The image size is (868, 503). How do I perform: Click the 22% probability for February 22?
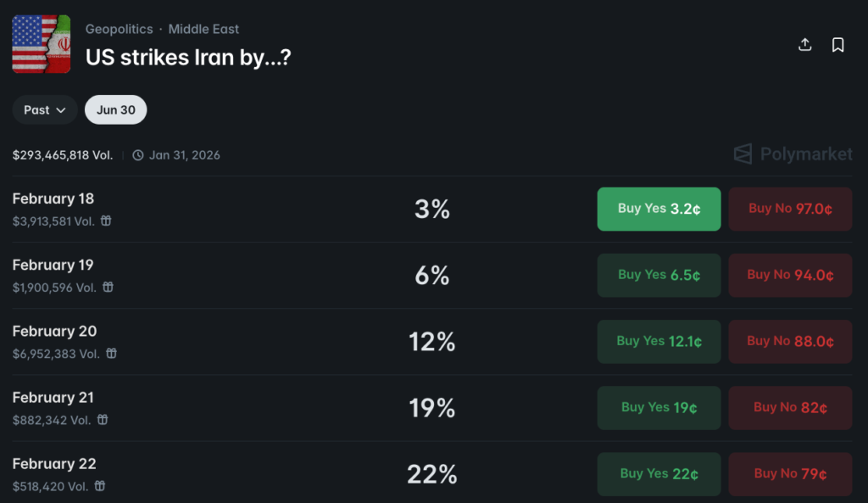point(432,473)
